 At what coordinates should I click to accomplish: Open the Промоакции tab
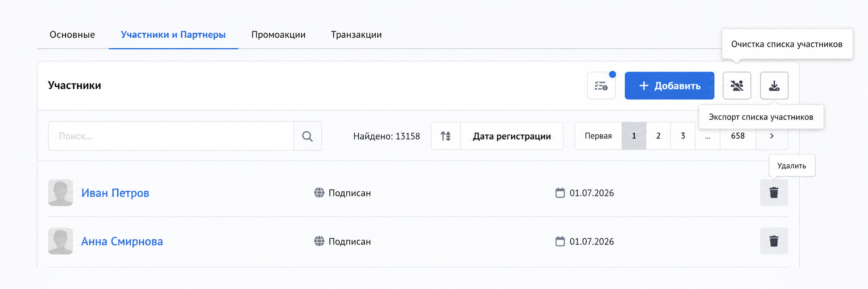278,35
